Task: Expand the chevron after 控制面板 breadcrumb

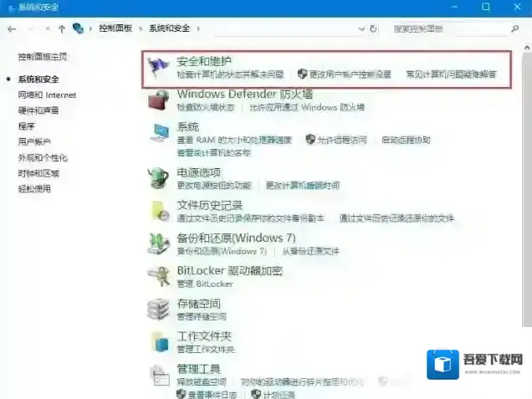Action: click(141, 28)
